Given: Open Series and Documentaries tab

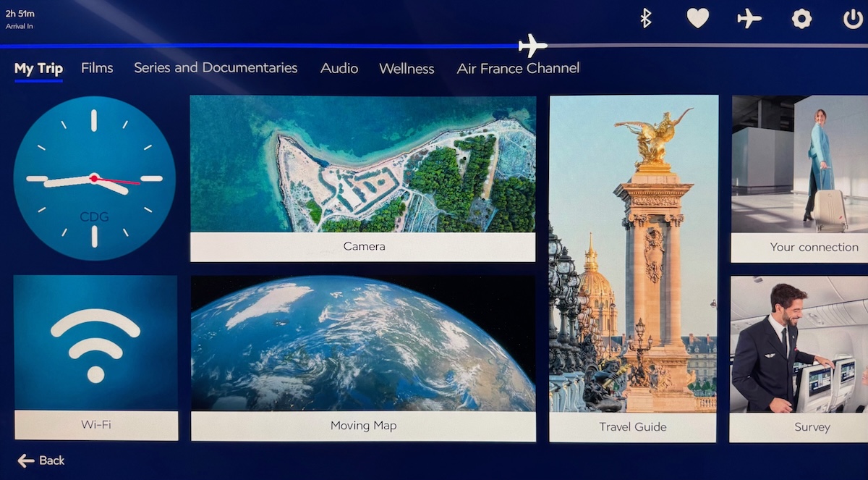Looking at the screenshot, I should pyautogui.click(x=216, y=68).
